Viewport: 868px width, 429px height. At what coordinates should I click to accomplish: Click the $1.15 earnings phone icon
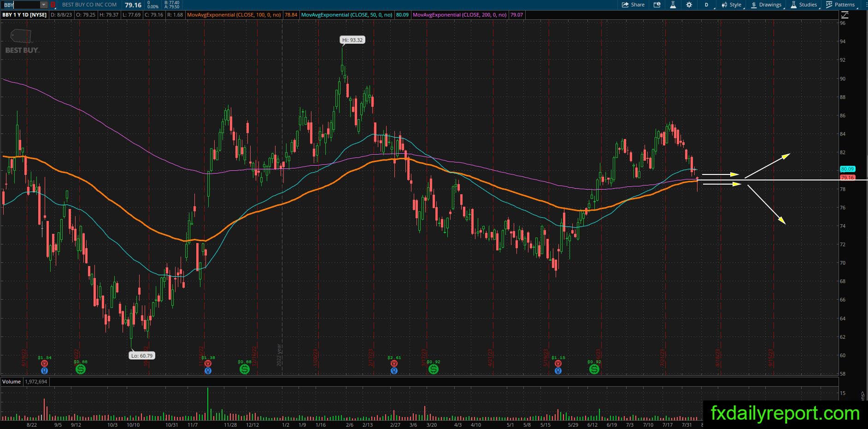558,364
